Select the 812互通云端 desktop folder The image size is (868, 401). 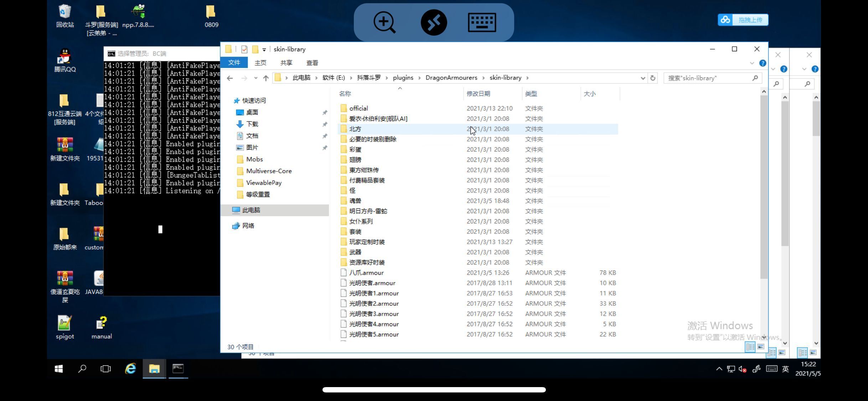[65, 110]
